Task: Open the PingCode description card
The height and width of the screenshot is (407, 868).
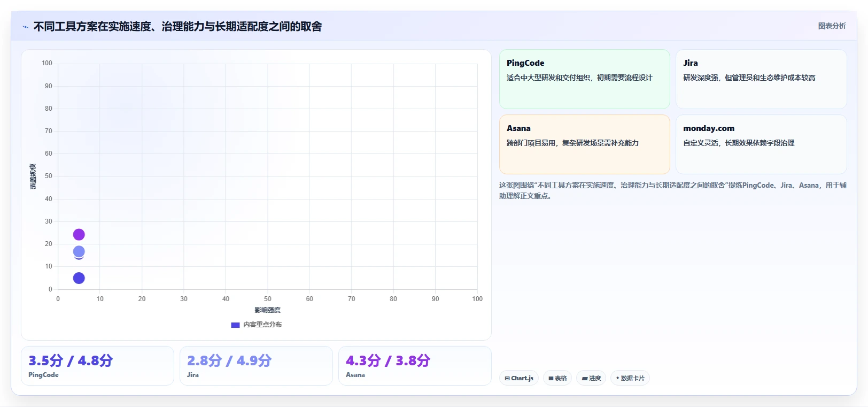Action: 584,79
